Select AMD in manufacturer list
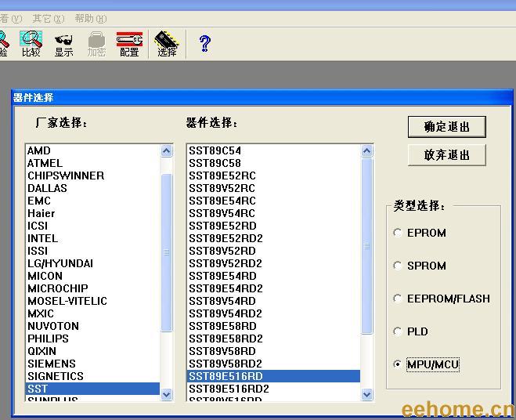This screenshot has height=420, width=516. pyautogui.click(x=92, y=150)
